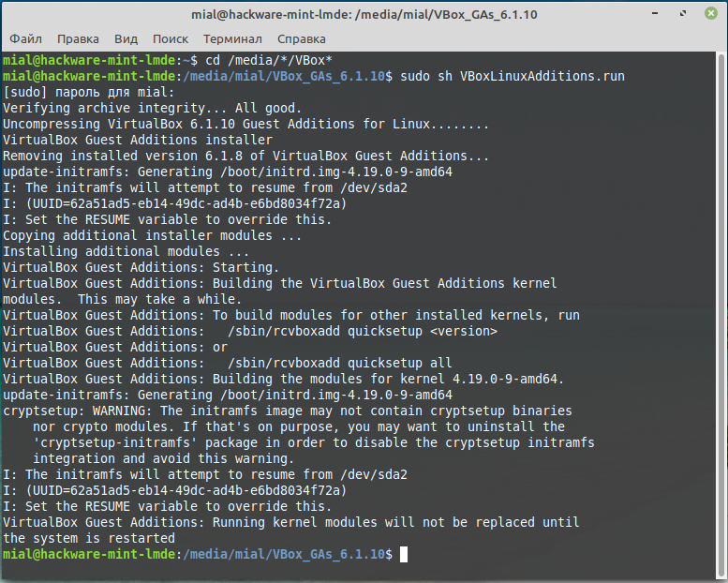Viewport: 728px width, 583px height.
Task: Open the Терминал menu
Action: pos(232,39)
